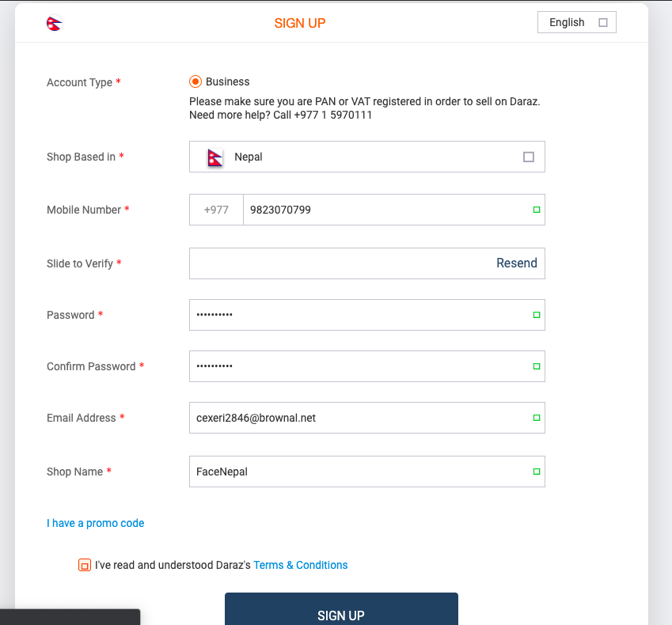The image size is (672, 625).
Task: Open the English language dropdown
Action: pos(576,22)
